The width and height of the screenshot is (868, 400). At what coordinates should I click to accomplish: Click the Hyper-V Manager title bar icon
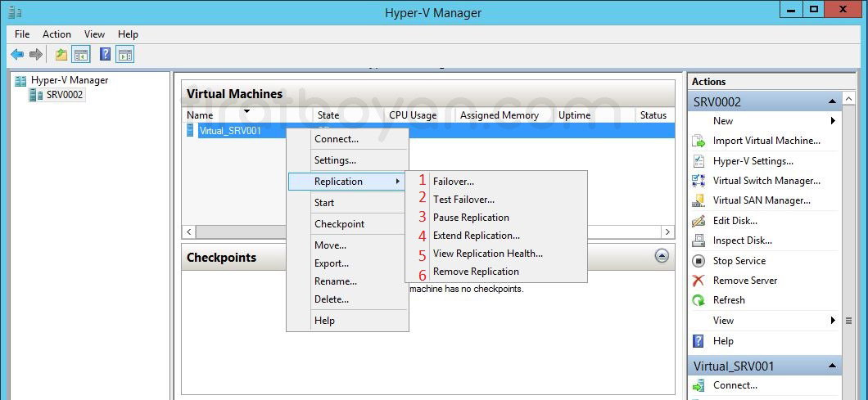[x=15, y=11]
